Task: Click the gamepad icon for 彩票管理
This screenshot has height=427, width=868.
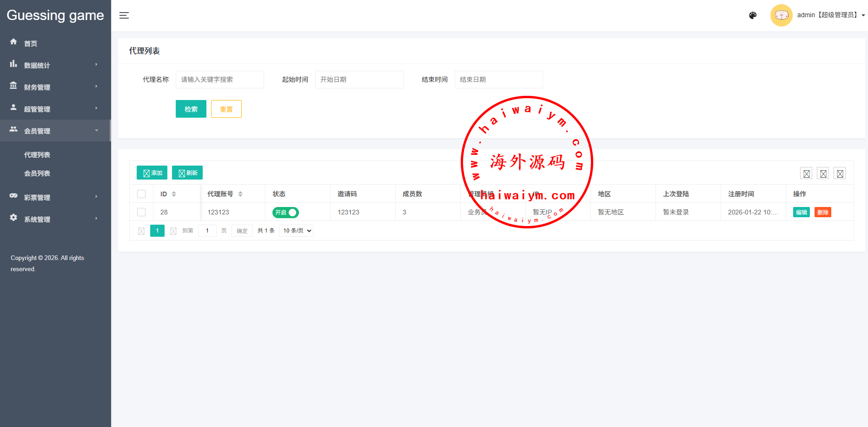Action: tap(13, 196)
